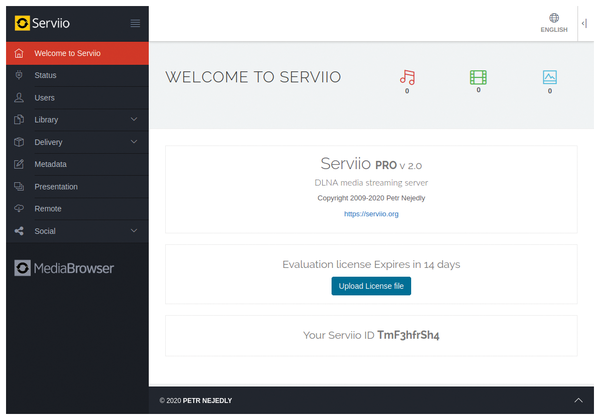Open the Remote menu item

tap(77, 208)
